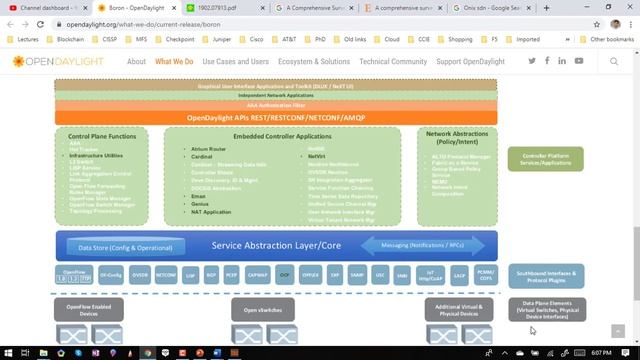Viewport: 640px width, 360px height.
Task: Open the About menu
Action: coord(136,62)
